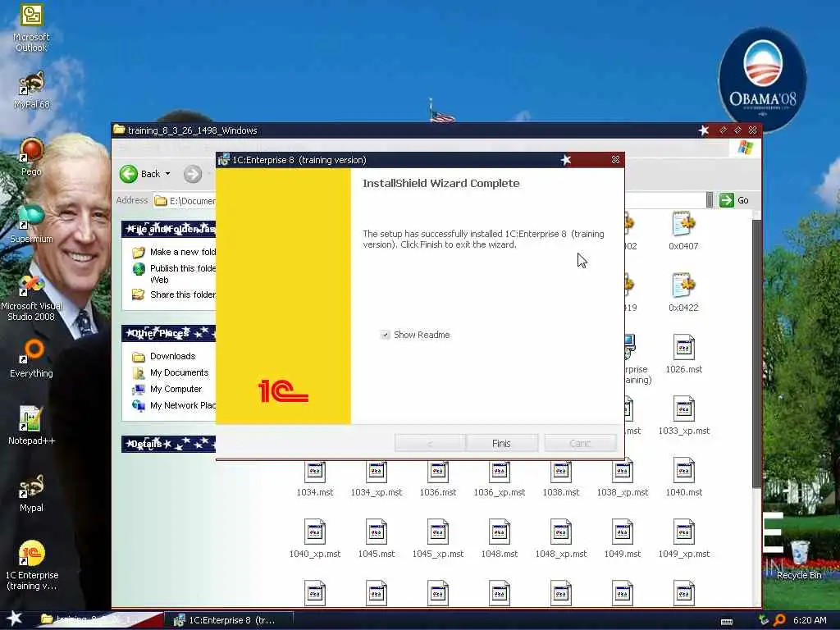Select the 1045.mst file
This screenshot has width=840, height=630.
pos(376,539)
